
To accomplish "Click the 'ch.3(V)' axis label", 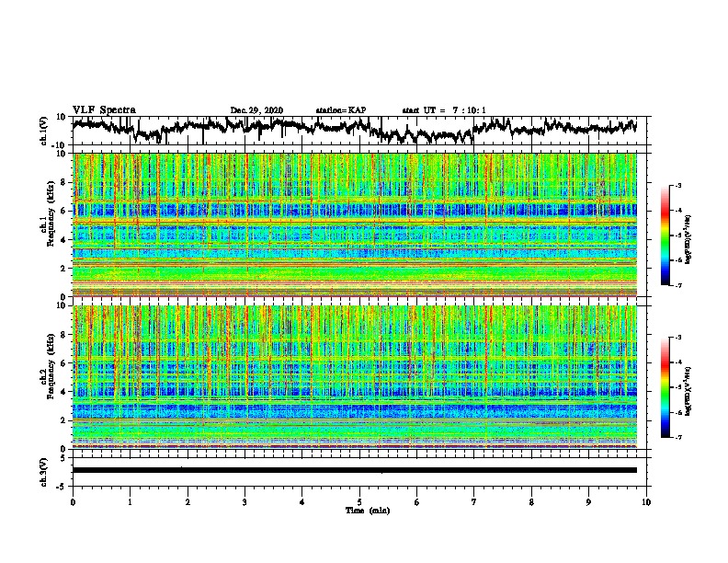I will (x=44, y=472).
